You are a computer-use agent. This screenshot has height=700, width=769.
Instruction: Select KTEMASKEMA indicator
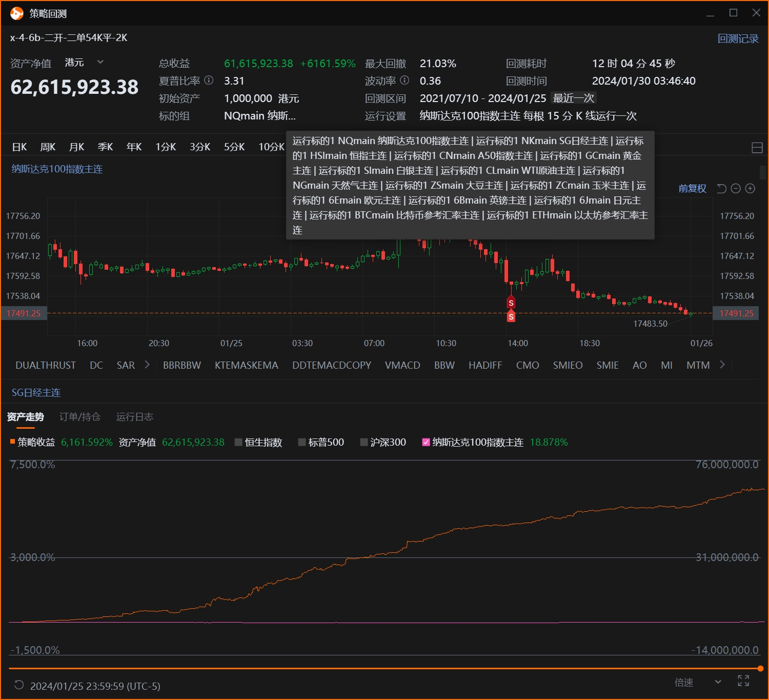[x=247, y=365]
